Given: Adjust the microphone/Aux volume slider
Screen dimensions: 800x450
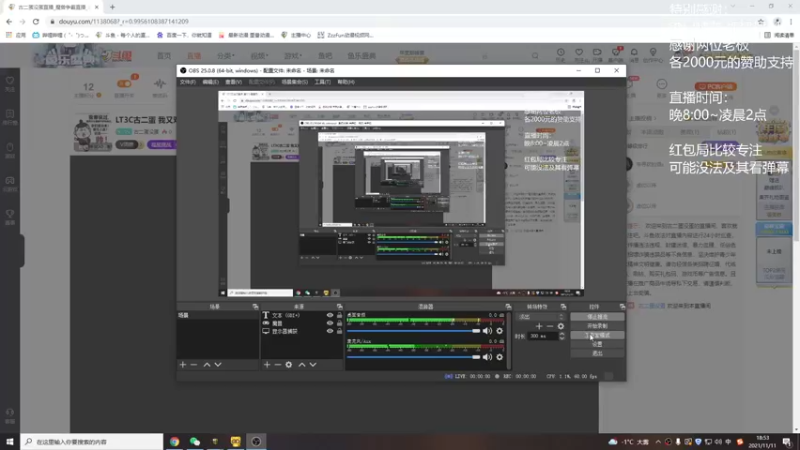Looking at the screenshot, I should 414,357.
